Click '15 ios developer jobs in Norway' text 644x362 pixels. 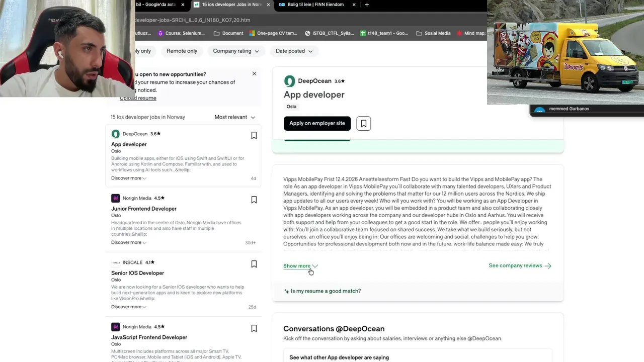point(148,117)
